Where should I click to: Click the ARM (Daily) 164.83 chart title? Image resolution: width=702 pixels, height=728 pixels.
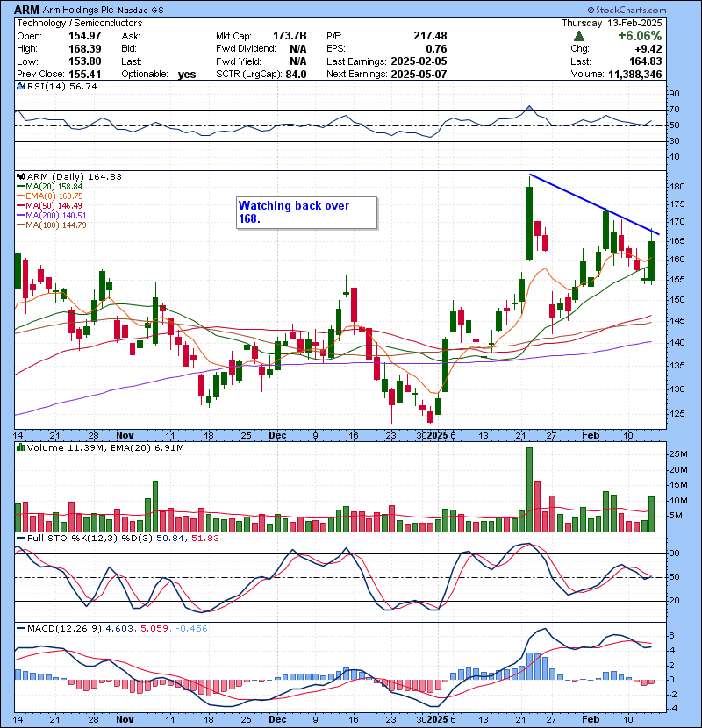(x=75, y=177)
